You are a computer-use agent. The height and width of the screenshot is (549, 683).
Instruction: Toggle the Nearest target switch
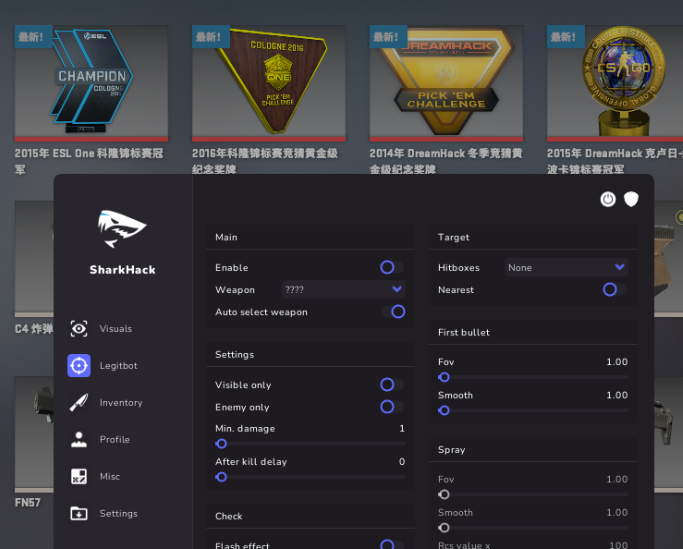pos(615,289)
